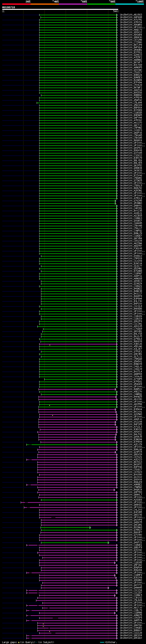The width and height of the screenshot is (146, 644).
Task: Select label UniRef100_B8BRQ2
Action: pos(131,95)
